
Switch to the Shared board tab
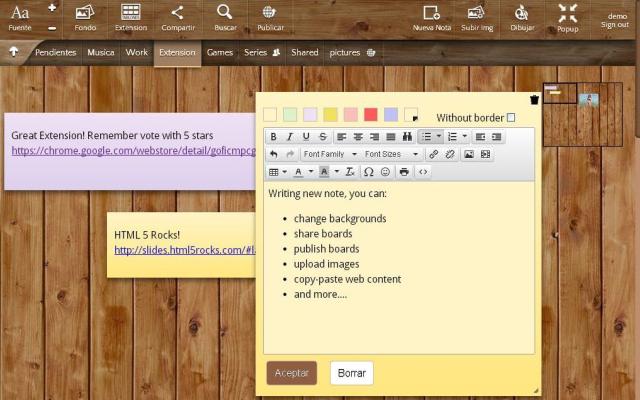click(x=304, y=52)
